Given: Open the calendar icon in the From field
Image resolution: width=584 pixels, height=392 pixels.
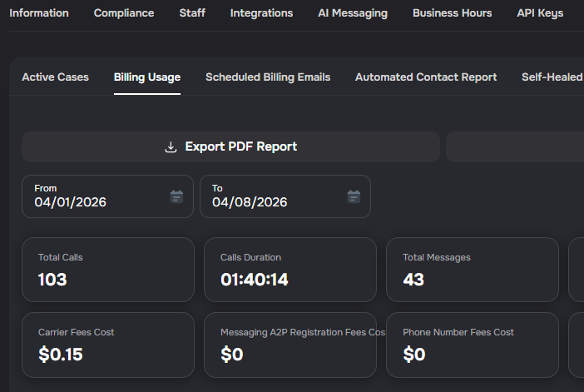Looking at the screenshot, I should pos(176,196).
